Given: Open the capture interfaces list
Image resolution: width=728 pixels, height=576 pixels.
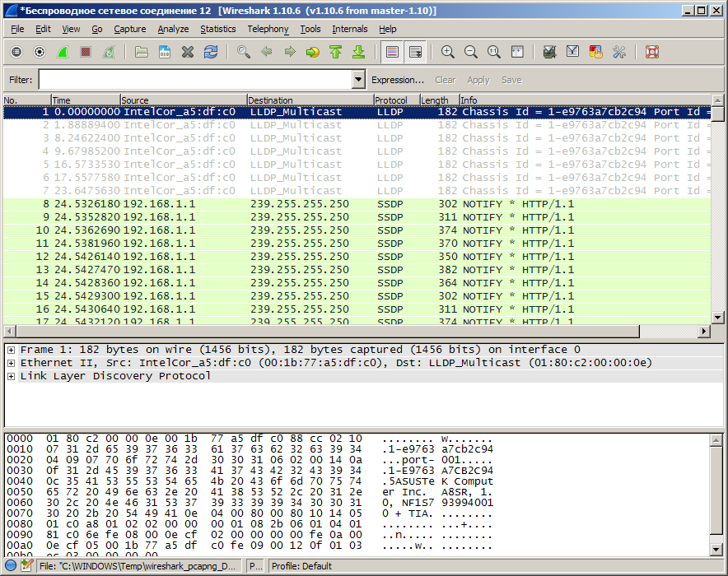Looking at the screenshot, I should [x=16, y=52].
